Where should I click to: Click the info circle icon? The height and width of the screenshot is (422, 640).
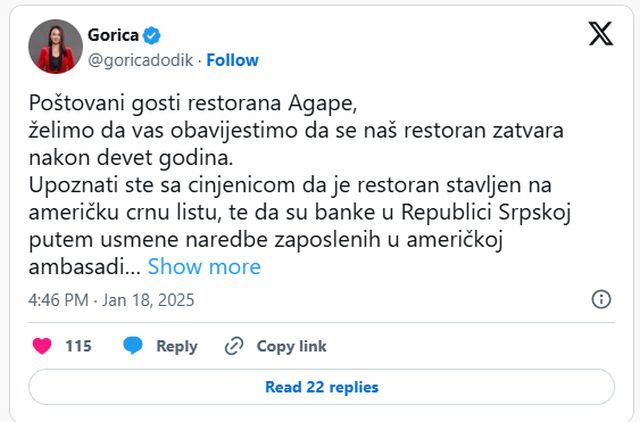click(602, 300)
